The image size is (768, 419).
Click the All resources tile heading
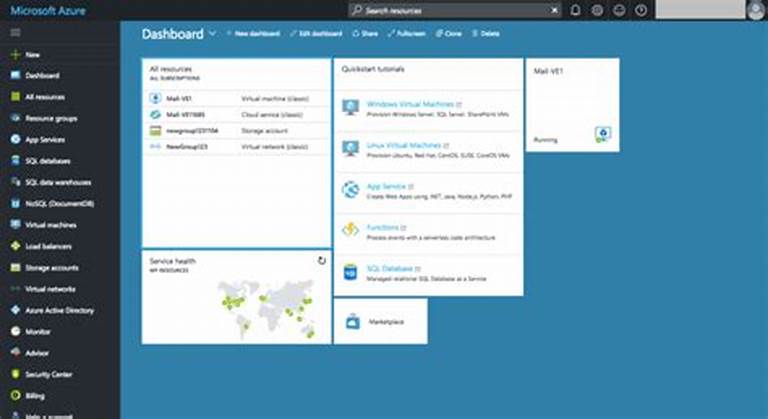pyautogui.click(x=170, y=69)
